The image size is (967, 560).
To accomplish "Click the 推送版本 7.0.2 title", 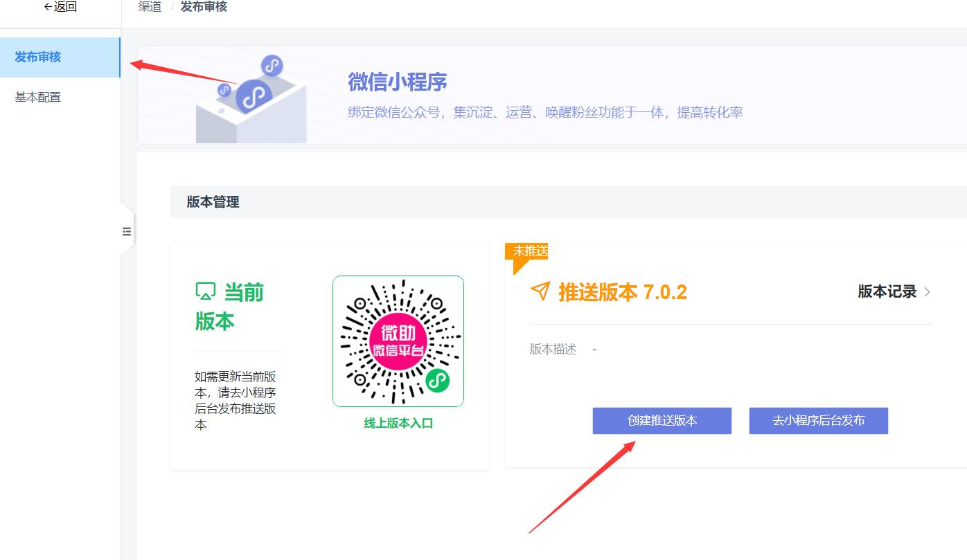I will (x=623, y=292).
